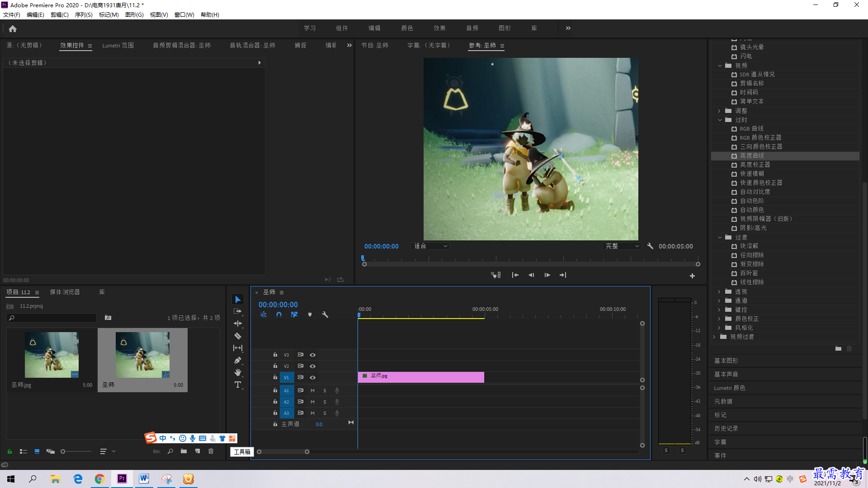The image size is (868, 488).
Task: Select the 亮度曲线 effect
Action: (752, 156)
